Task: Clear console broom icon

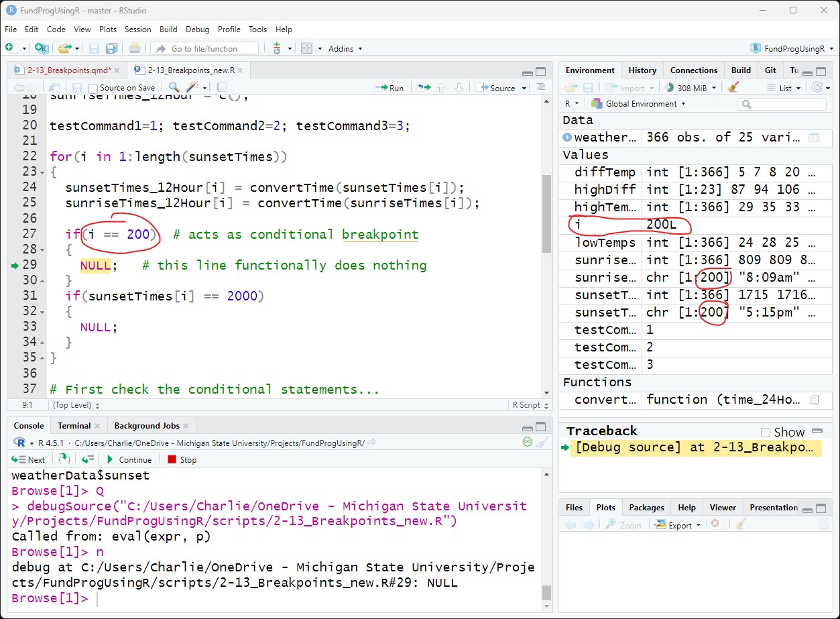Action: (x=542, y=442)
